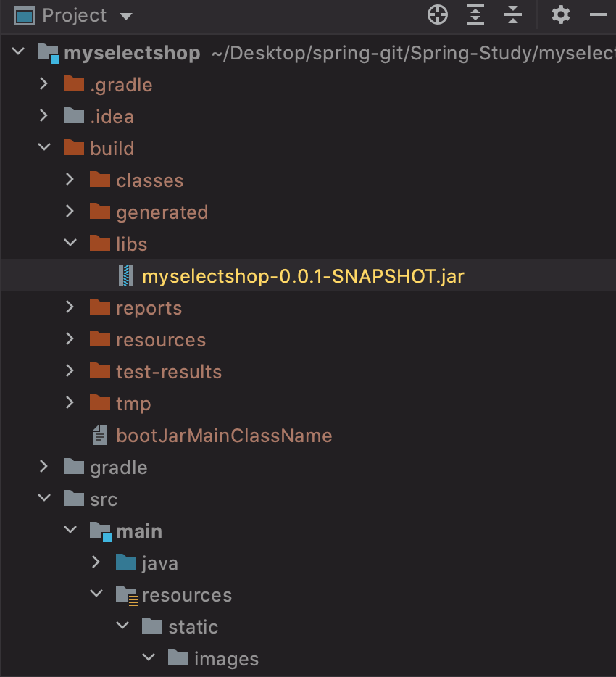Click the Expand All icon
Image resolution: width=616 pixels, height=677 pixels.
[475, 15]
